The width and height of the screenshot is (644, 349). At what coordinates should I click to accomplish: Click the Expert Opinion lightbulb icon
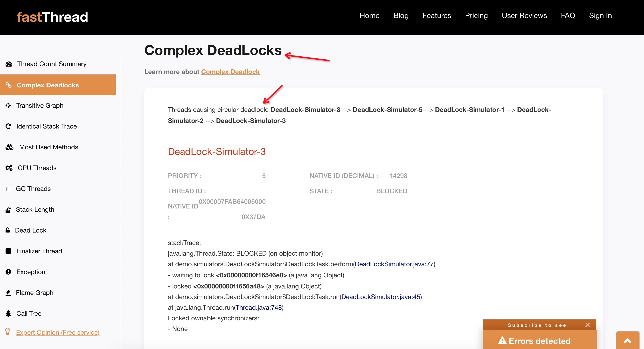point(8,332)
